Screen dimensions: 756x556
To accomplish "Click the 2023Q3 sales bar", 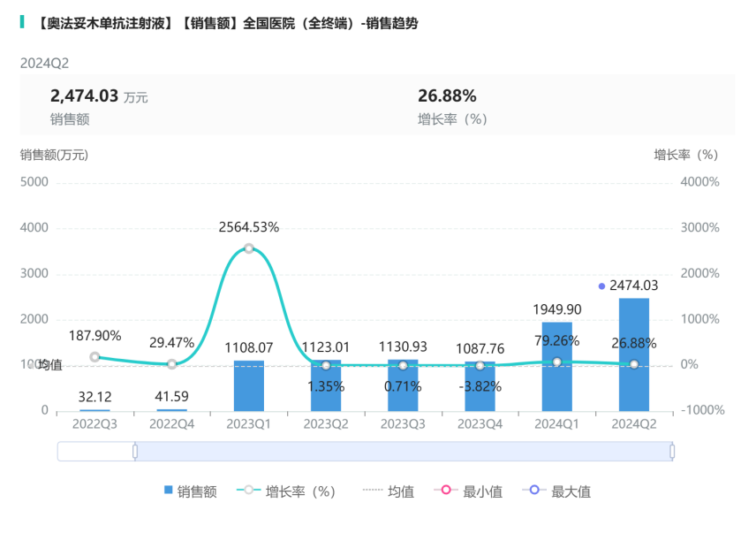I will (x=403, y=385).
